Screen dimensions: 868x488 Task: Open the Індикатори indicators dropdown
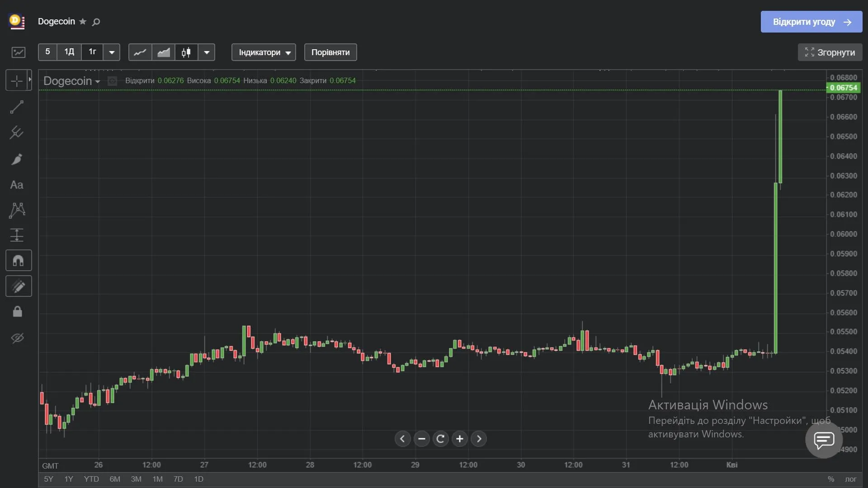pyautogui.click(x=264, y=52)
